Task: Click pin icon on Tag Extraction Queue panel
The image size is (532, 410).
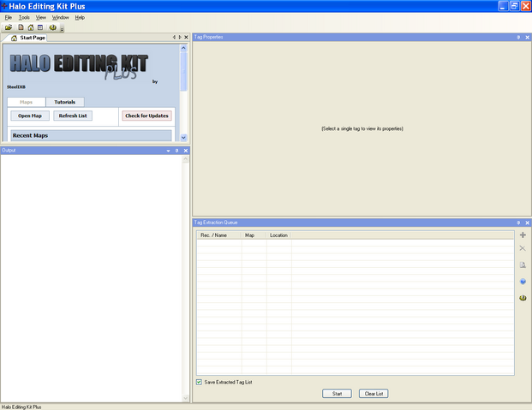Action: point(518,223)
